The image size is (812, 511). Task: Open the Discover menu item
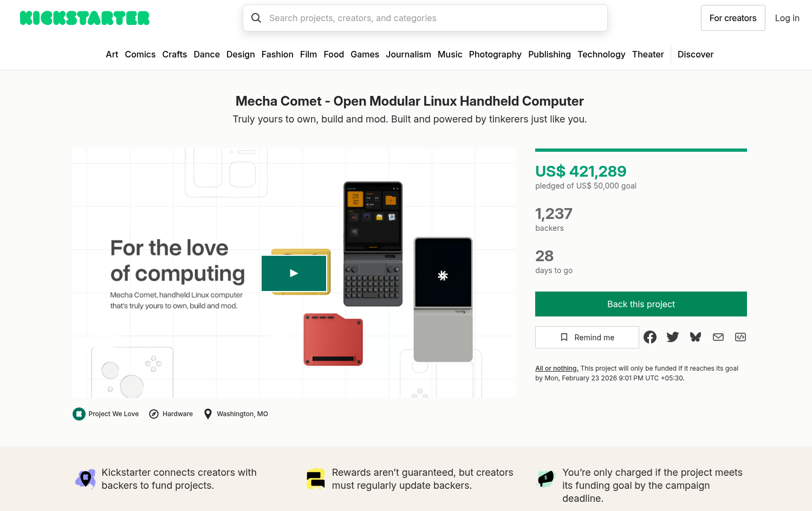coord(696,54)
